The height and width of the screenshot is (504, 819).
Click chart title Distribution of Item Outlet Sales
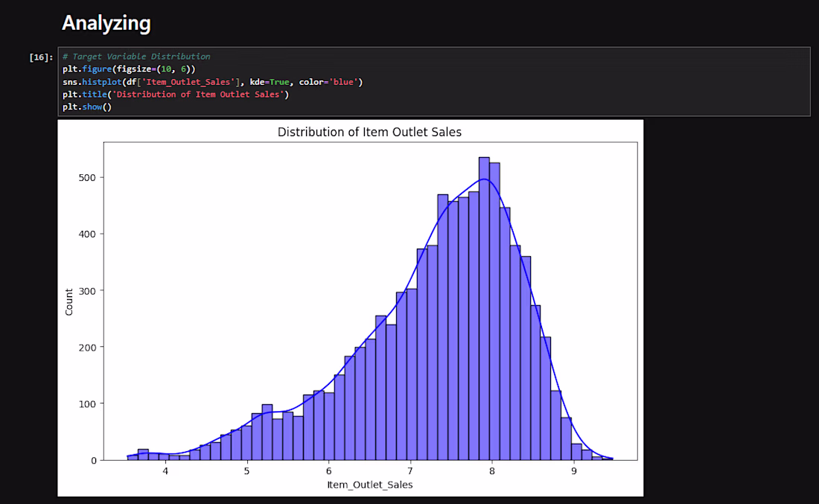coord(369,132)
